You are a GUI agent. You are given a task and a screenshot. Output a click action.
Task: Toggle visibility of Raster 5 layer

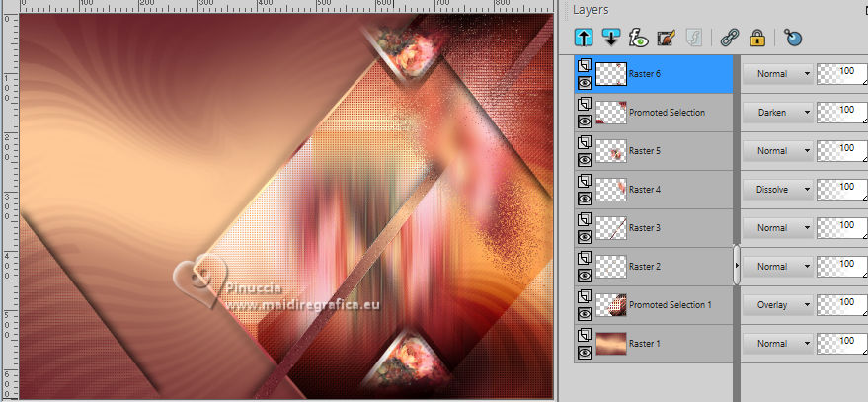pos(585,159)
